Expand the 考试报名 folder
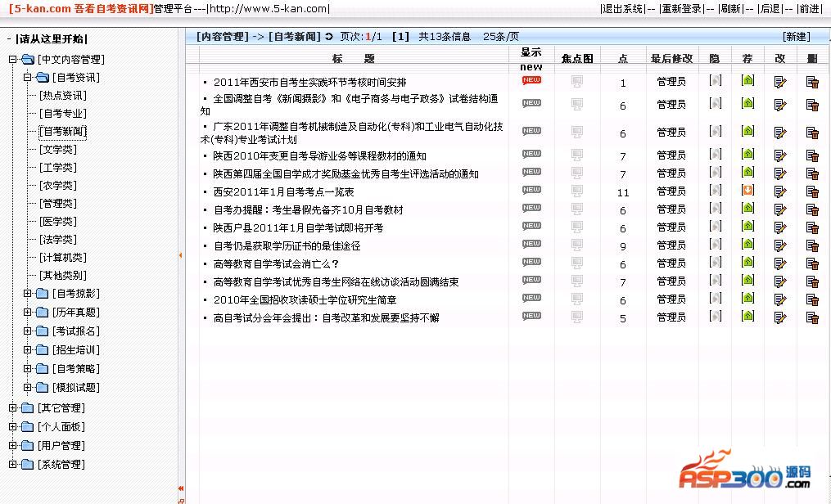 click(x=28, y=331)
